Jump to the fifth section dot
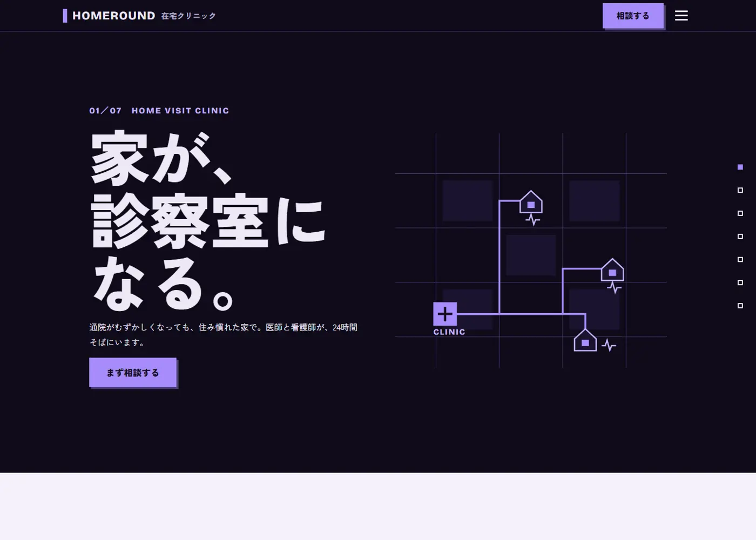The width and height of the screenshot is (756, 540). (740, 260)
